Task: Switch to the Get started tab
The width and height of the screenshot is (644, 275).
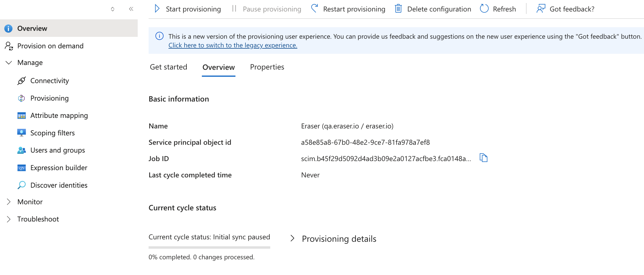Action: click(x=169, y=67)
